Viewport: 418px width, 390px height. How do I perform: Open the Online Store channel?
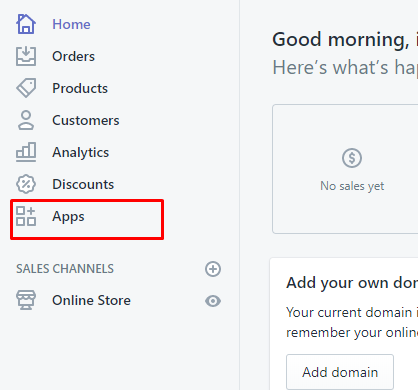pyautogui.click(x=91, y=300)
